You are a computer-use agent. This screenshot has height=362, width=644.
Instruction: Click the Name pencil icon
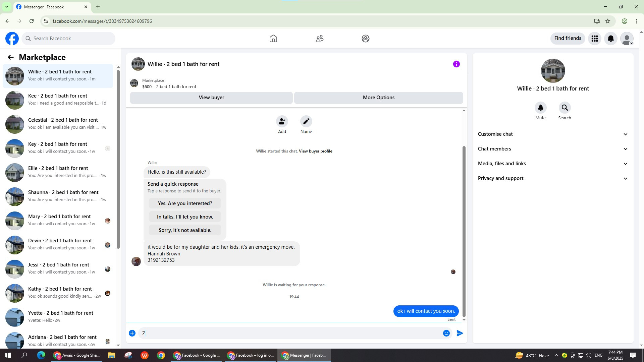click(x=306, y=121)
